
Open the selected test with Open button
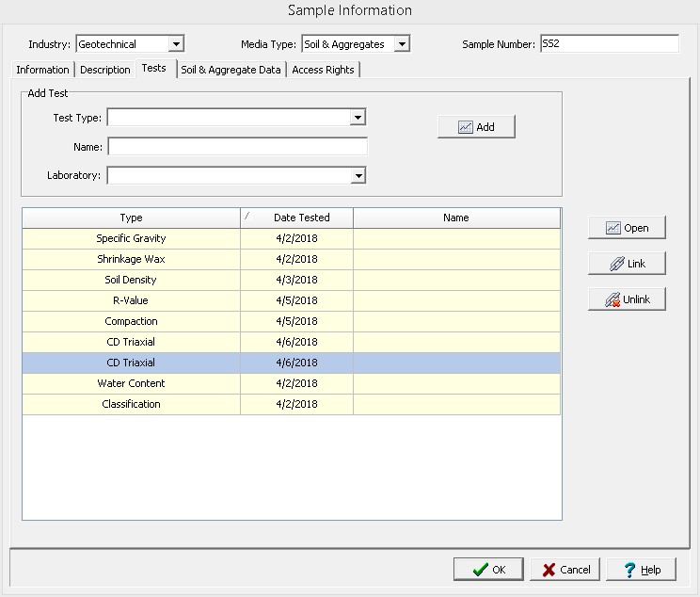click(627, 228)
